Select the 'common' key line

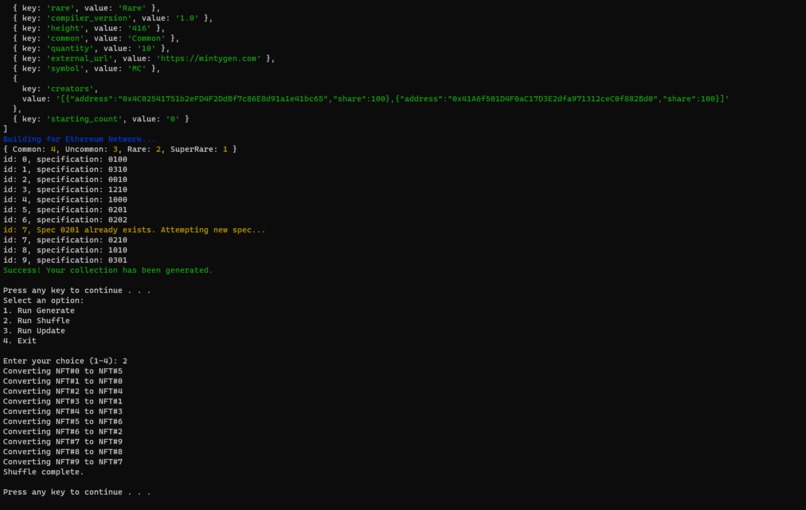pyautogui.click(x=96, y=39)
